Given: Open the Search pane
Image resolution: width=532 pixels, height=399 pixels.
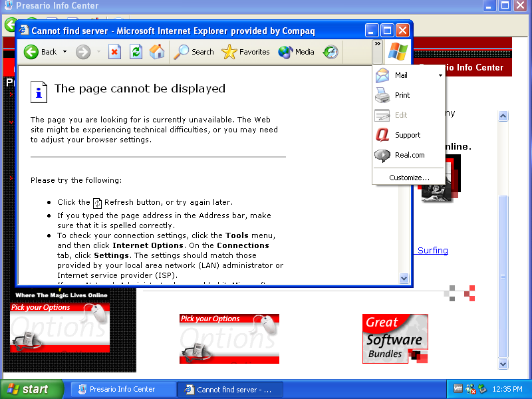Looking at the screenshot, I should (x=194, y=52).
